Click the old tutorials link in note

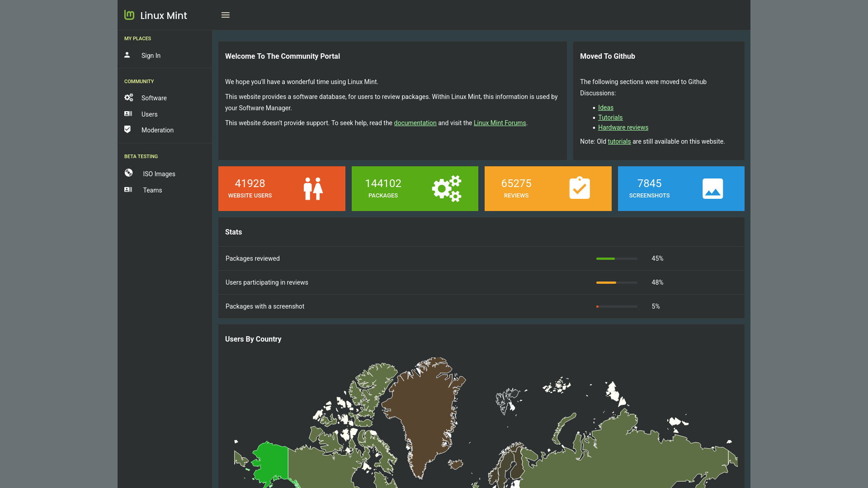[619, 141]
